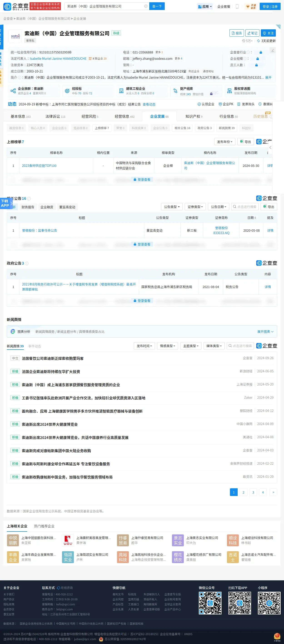This screenshot has width=284, height=644.
Task: Open locked 企查查行业 lock icon
Action: pos(261,52)
